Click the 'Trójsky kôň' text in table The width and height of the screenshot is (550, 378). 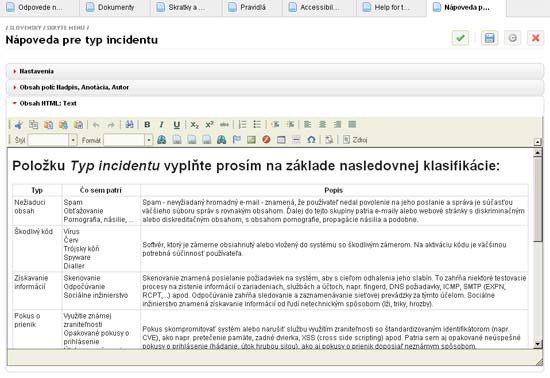coord(81,249)
